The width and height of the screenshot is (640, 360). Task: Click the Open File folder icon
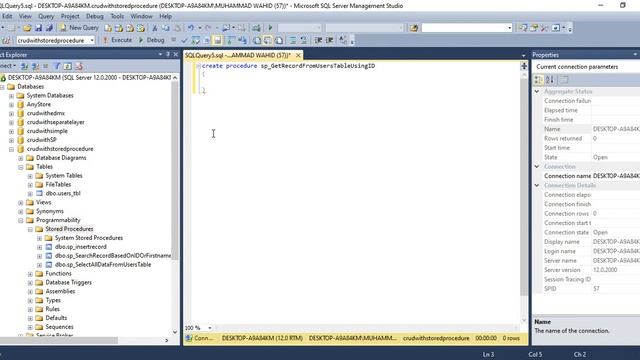27,28
